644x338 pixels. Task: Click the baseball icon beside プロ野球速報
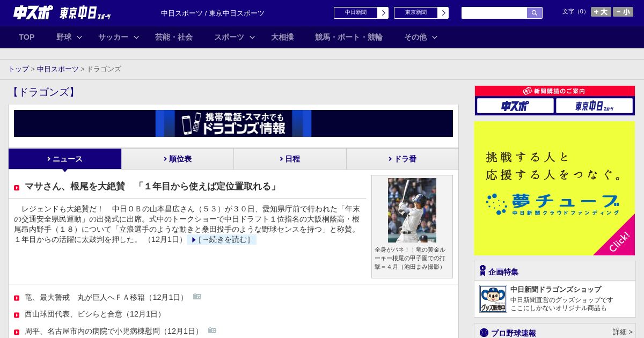[x=484, y=333]
